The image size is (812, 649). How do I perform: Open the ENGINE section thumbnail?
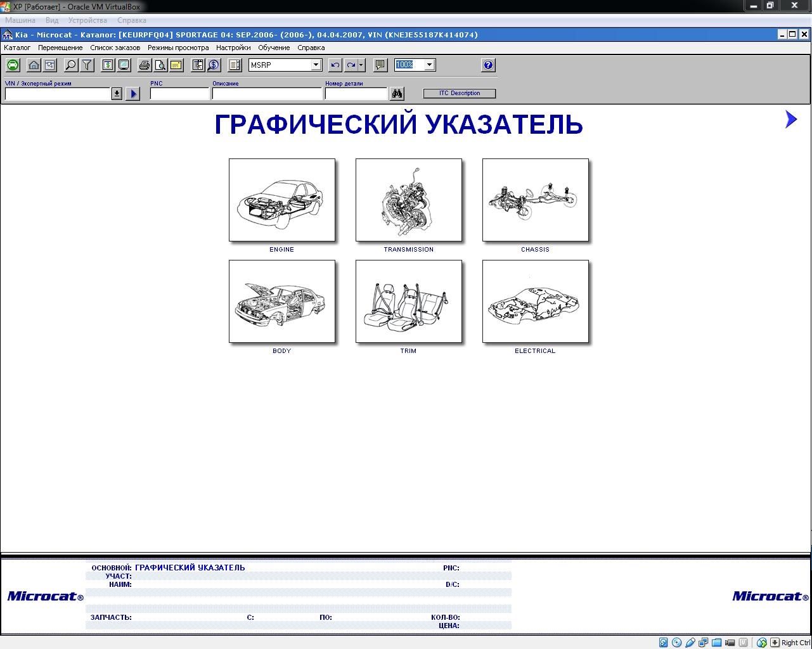point(282,200)
